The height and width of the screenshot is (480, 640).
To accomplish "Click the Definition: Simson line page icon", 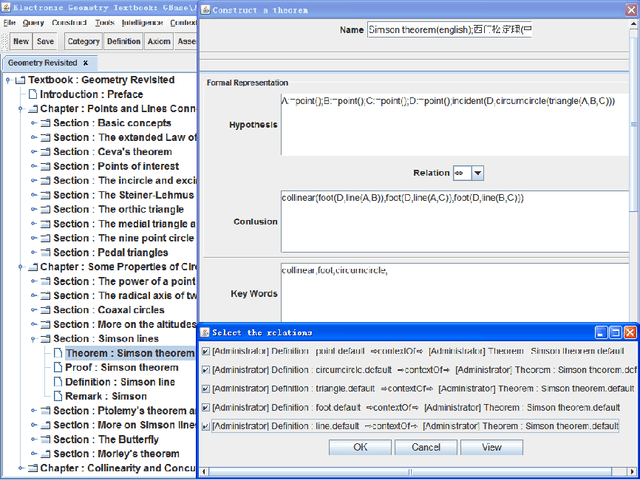I will click(x=58, y=382).
